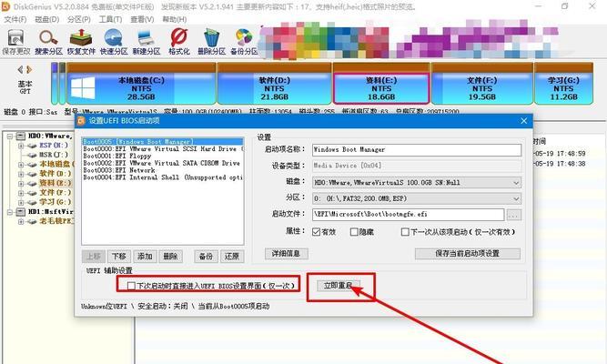The image size is (607, 364).
Task: Collapse the HD0:VMware tree node
Action: pyautogui.click(x=10, y=136)
